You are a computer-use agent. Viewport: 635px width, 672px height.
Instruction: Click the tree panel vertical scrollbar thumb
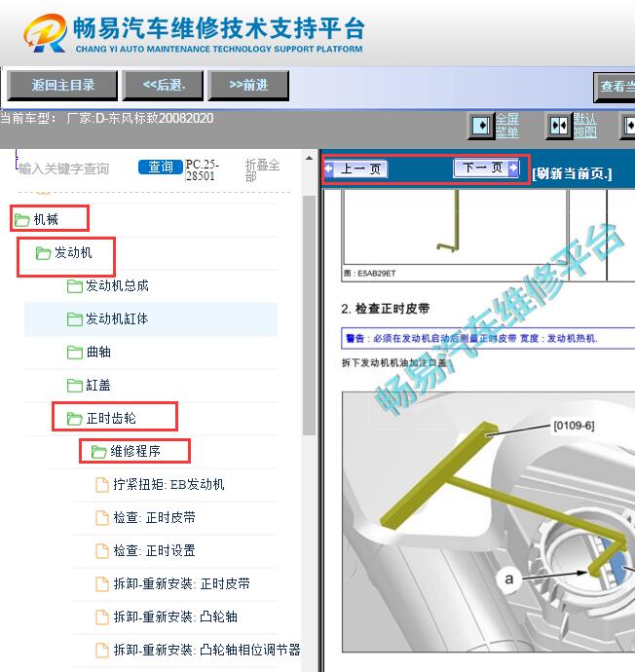[x=309, y=316]
